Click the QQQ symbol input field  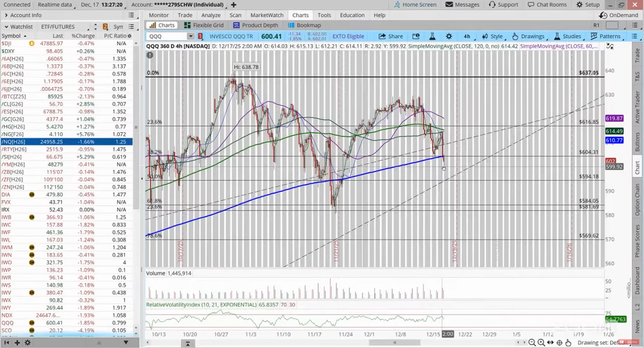[167, 36]
